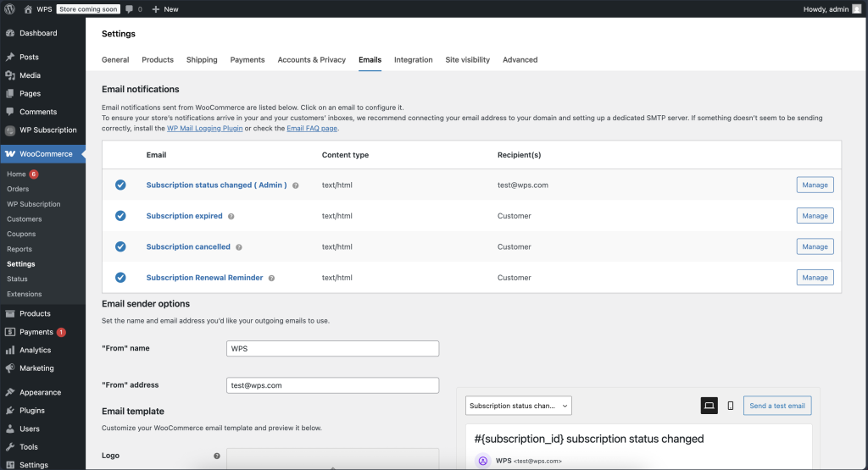Click the "From" address input field
Image resolution: width=868 pixels, height=470 pixels.
(332, 385)
